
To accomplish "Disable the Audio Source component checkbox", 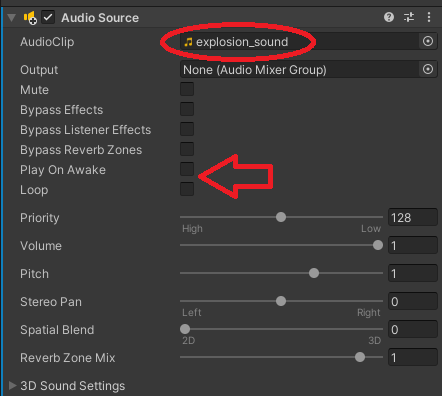I will [48, 17].
